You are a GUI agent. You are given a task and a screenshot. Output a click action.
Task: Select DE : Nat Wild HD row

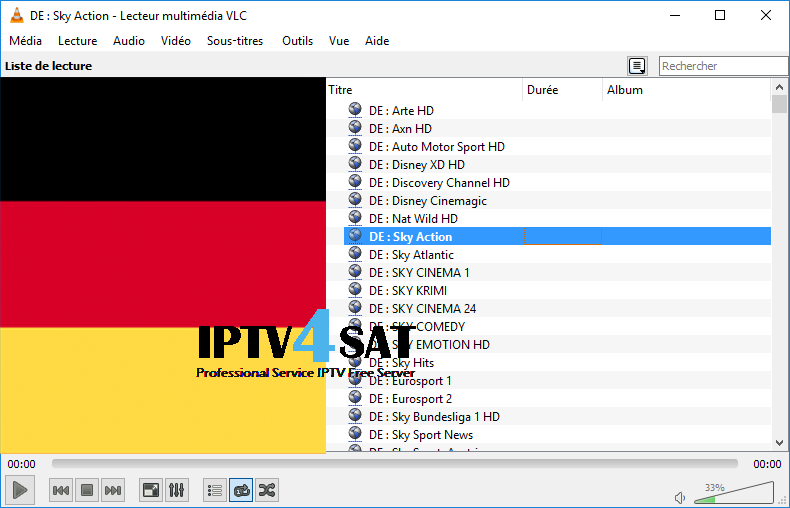(557, 219)
